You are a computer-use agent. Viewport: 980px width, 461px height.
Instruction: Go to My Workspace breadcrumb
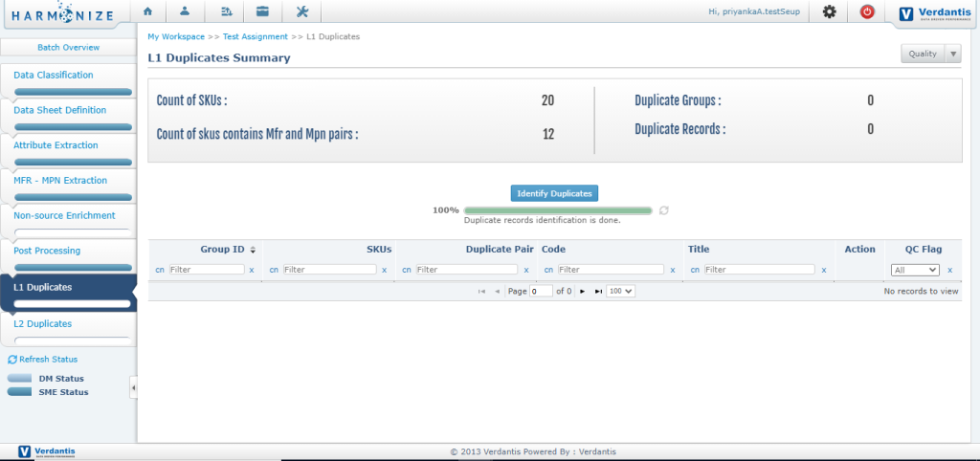click(x=176, y=37)
